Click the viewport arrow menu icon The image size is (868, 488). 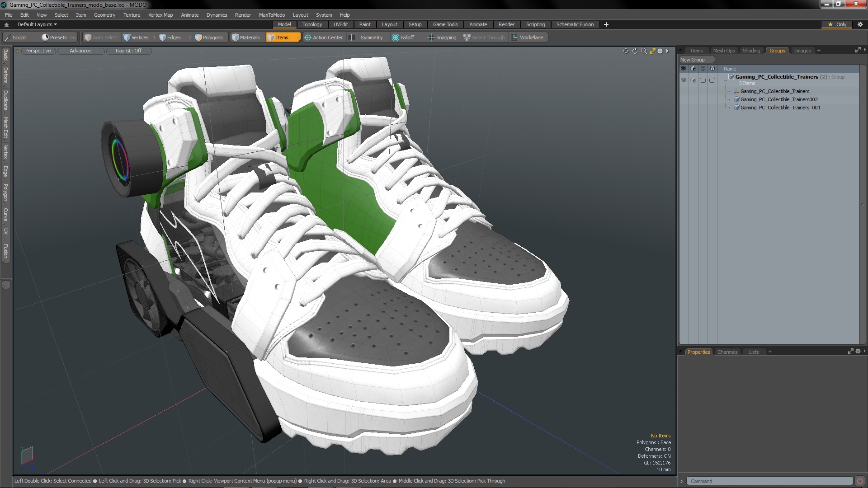point(667,51)
